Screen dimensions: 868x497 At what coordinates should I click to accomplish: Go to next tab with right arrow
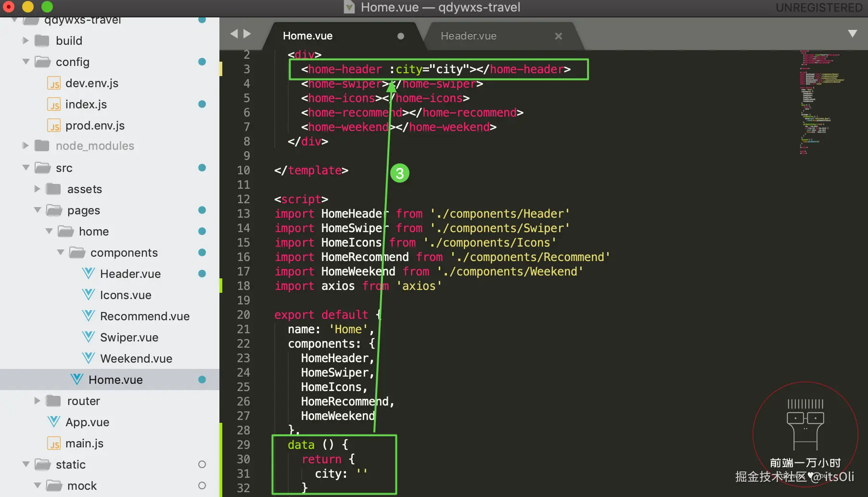(x=247, y=34)
